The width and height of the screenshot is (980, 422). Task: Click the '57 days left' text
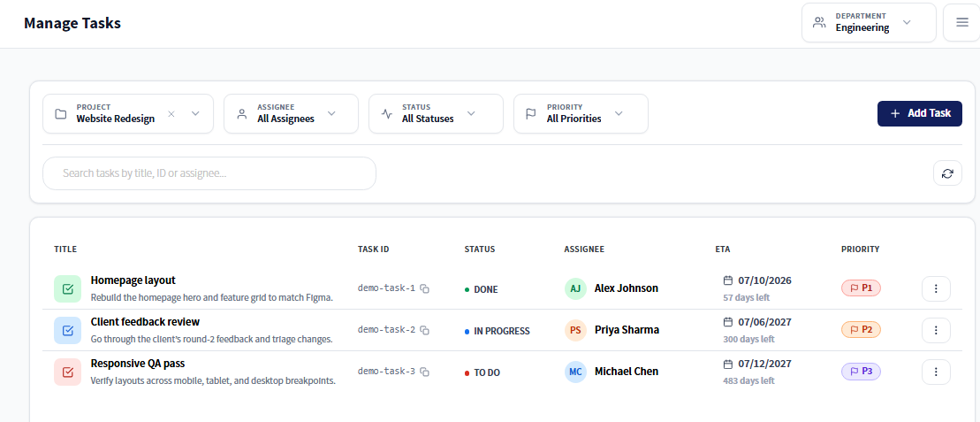pyautogui.click(x=746, y=297)
